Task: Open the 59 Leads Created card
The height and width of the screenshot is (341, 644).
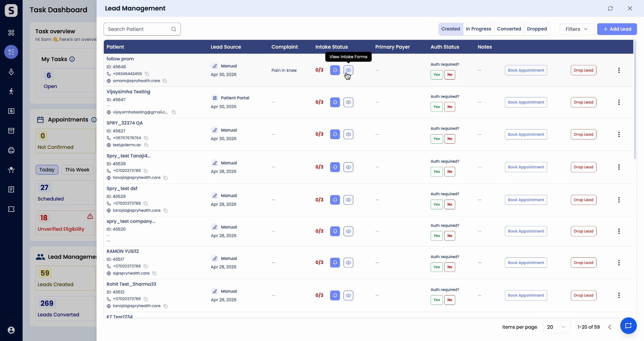Action: click(65, 278)
